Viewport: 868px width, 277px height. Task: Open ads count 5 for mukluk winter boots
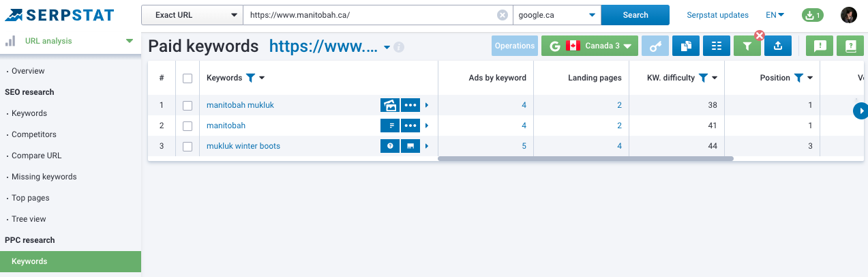524,146
